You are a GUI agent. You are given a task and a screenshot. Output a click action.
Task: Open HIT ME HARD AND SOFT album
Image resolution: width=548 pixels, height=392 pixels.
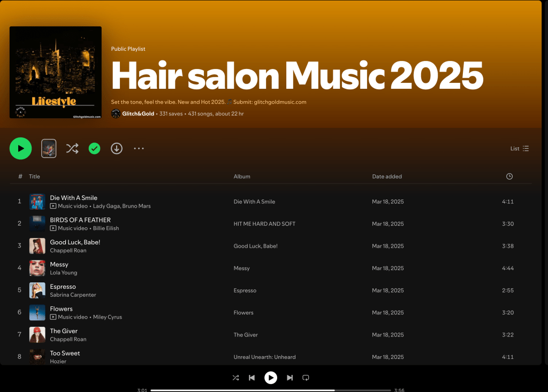point(264,224)
